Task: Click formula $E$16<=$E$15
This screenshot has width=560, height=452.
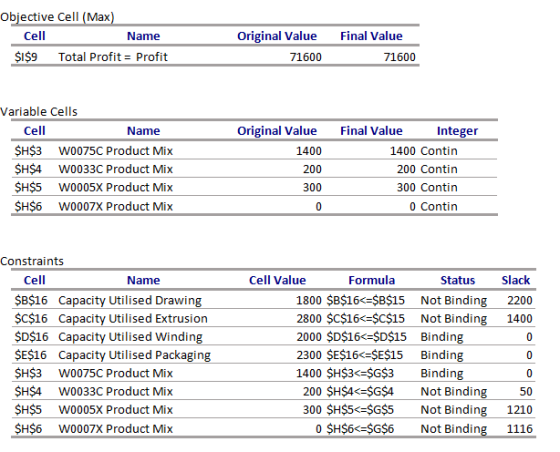Action: [365, 355]
